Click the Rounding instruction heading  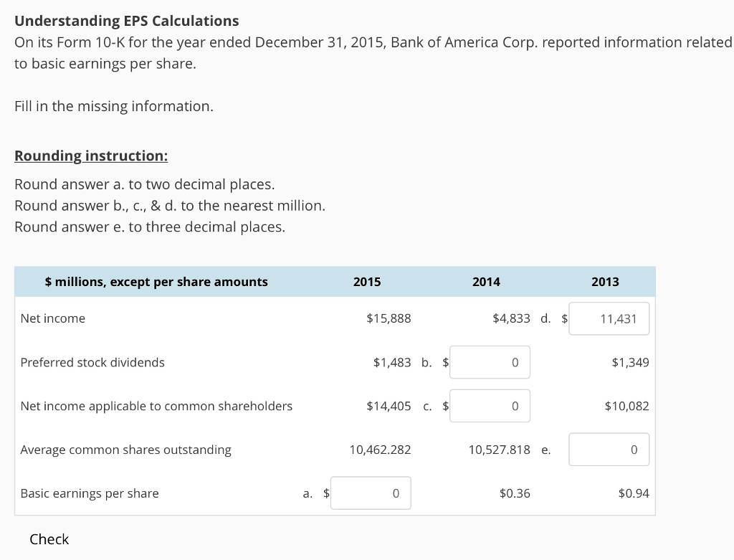tap(91, 156)
